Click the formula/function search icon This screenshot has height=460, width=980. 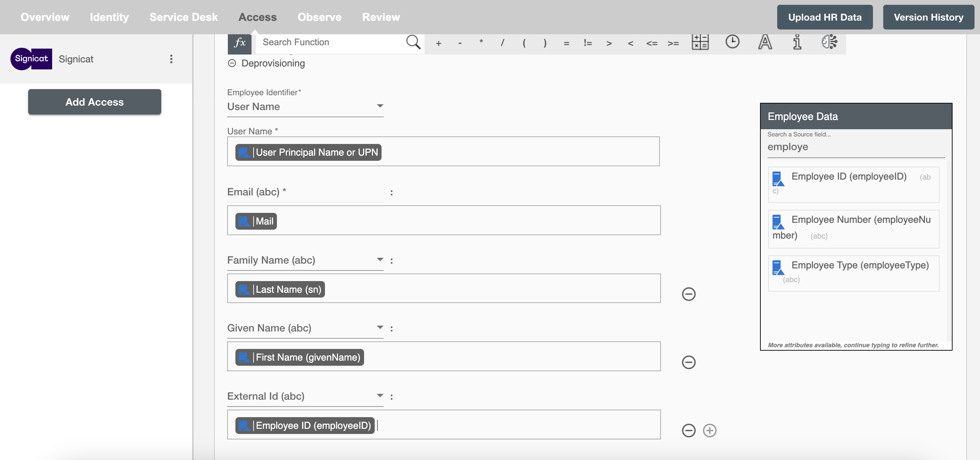[x=414, y=42]
